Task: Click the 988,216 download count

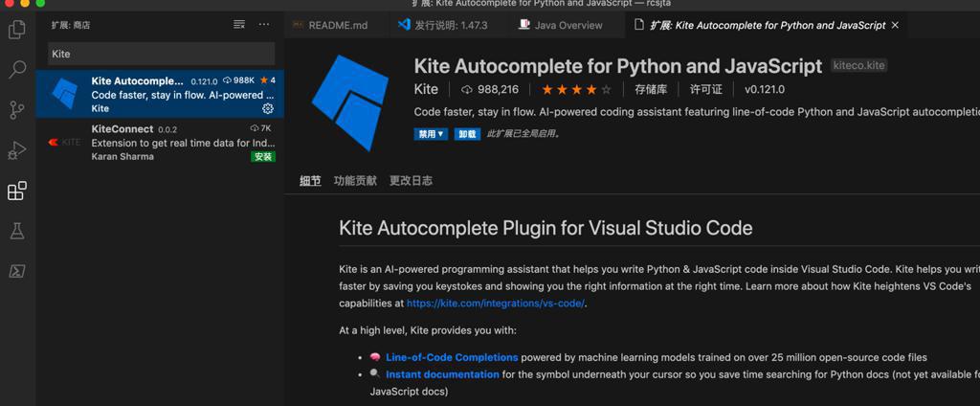Action: (x=491, y=89)
